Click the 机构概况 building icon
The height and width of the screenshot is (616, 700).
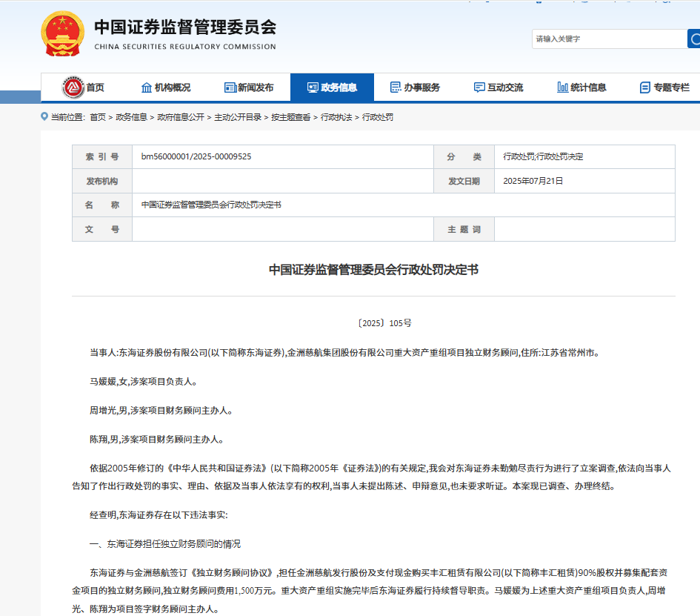coord(146,87)
